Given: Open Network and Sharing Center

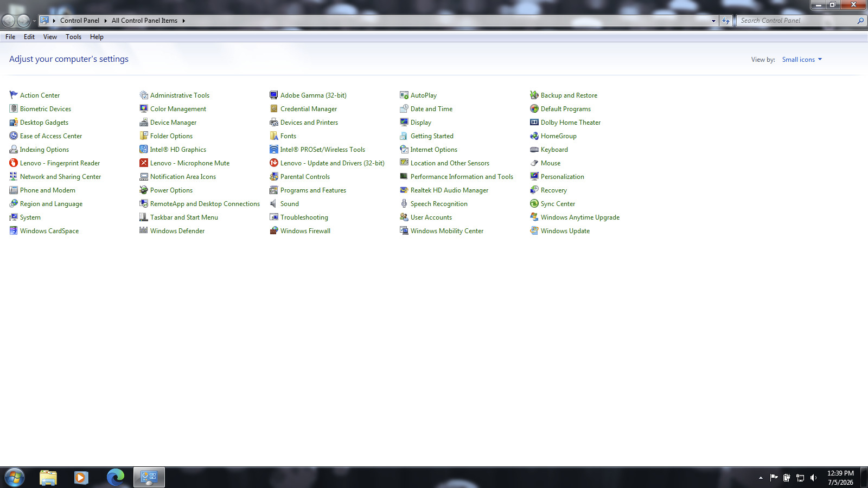Looking at the screenshot, I should [60, 177].
